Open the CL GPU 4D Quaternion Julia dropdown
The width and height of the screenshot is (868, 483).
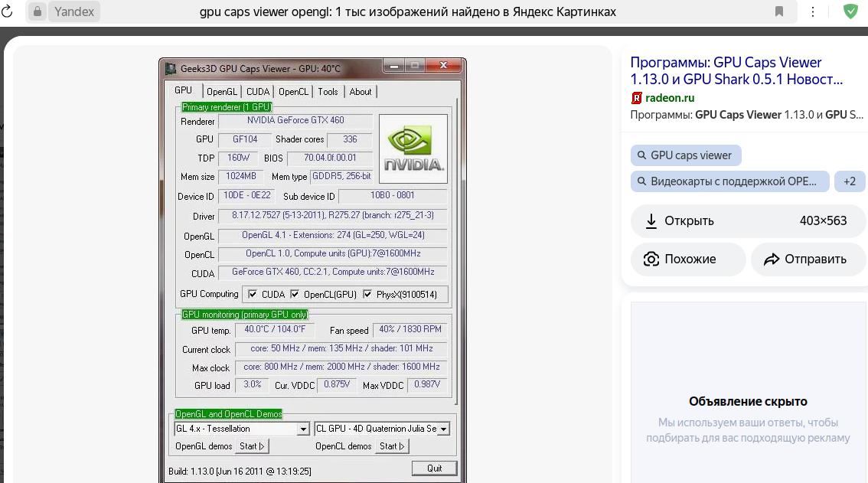[443, 429]
